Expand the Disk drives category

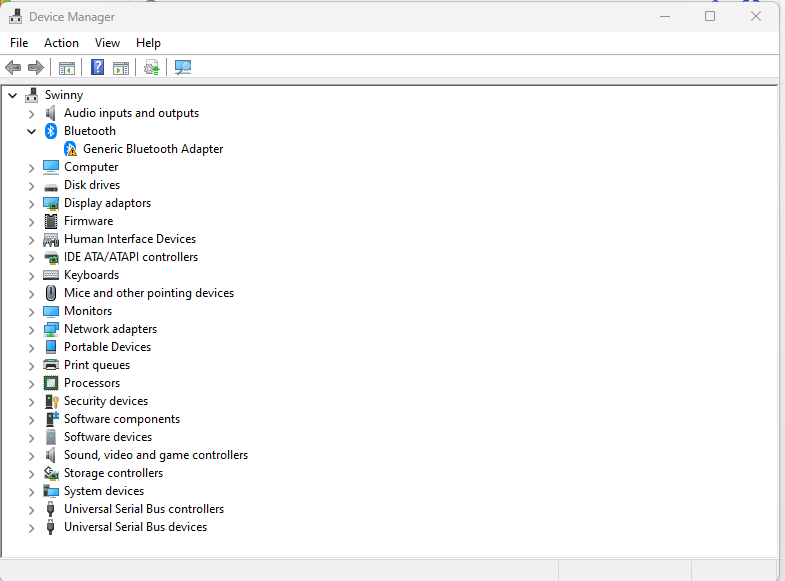32,186
